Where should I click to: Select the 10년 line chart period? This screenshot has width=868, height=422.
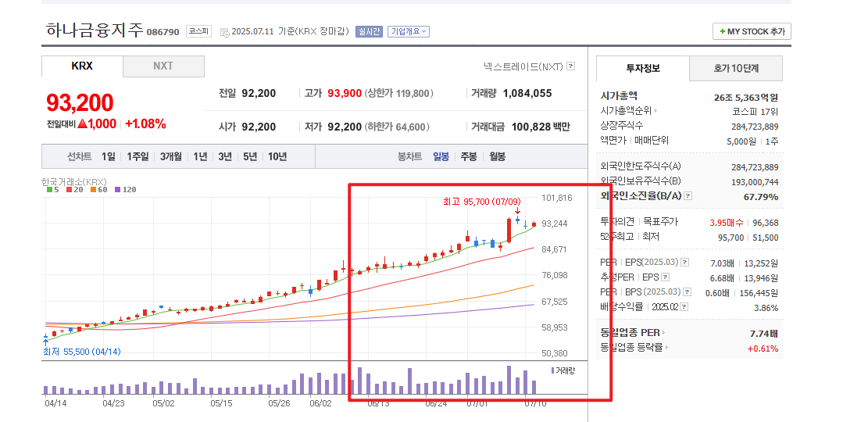(277, 157)
